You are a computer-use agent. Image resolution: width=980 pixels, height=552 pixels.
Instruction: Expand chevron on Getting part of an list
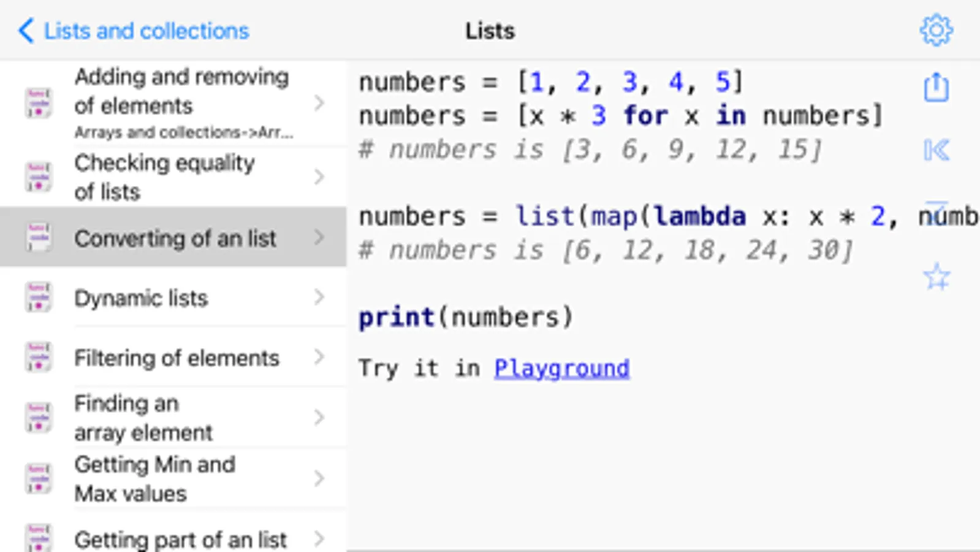[319, 539]
